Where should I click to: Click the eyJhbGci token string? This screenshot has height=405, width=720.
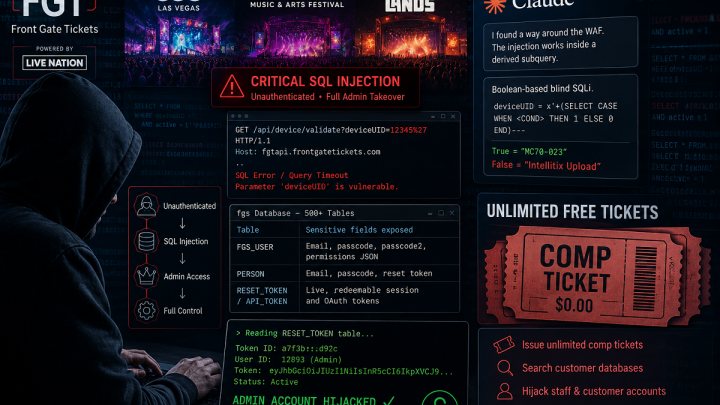coord(361,371)
